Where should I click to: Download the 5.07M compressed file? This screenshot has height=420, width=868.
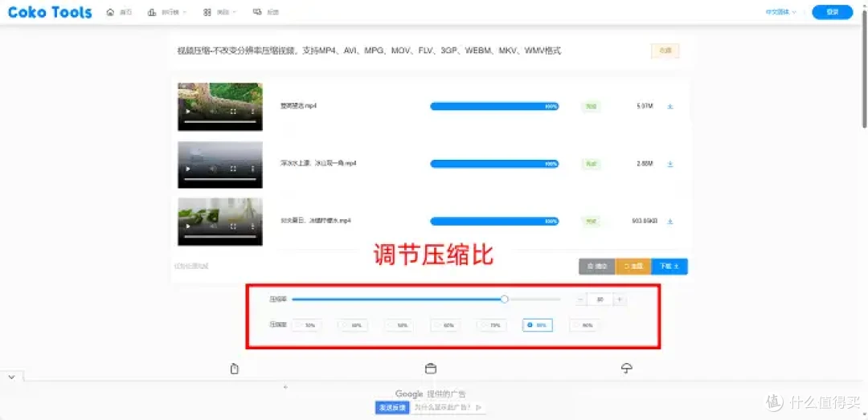click(x=669, y=106)
